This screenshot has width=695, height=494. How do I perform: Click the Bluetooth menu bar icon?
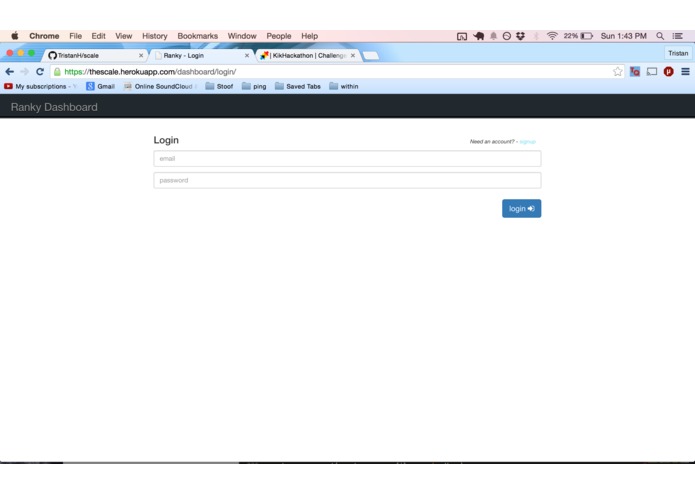(536, 36)
